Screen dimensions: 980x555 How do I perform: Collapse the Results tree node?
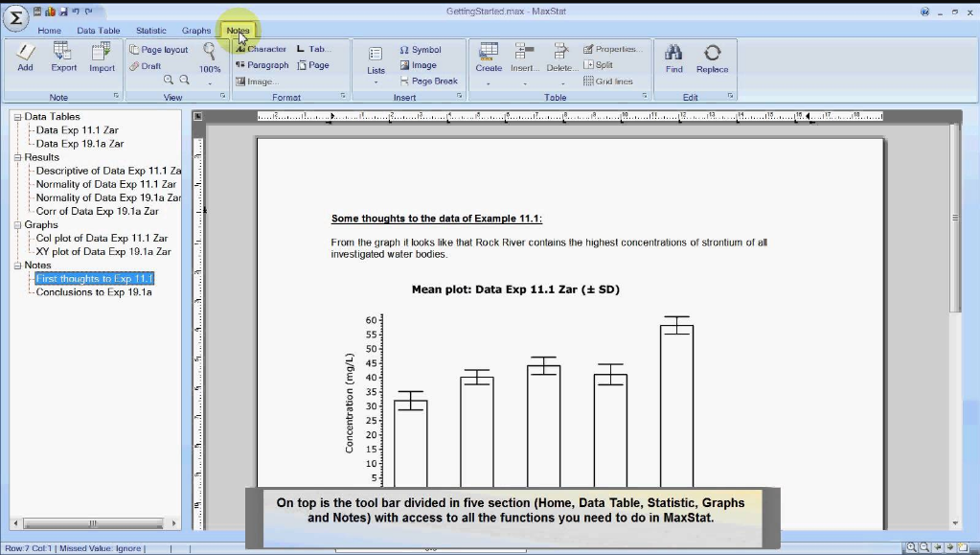click(17, 157)
